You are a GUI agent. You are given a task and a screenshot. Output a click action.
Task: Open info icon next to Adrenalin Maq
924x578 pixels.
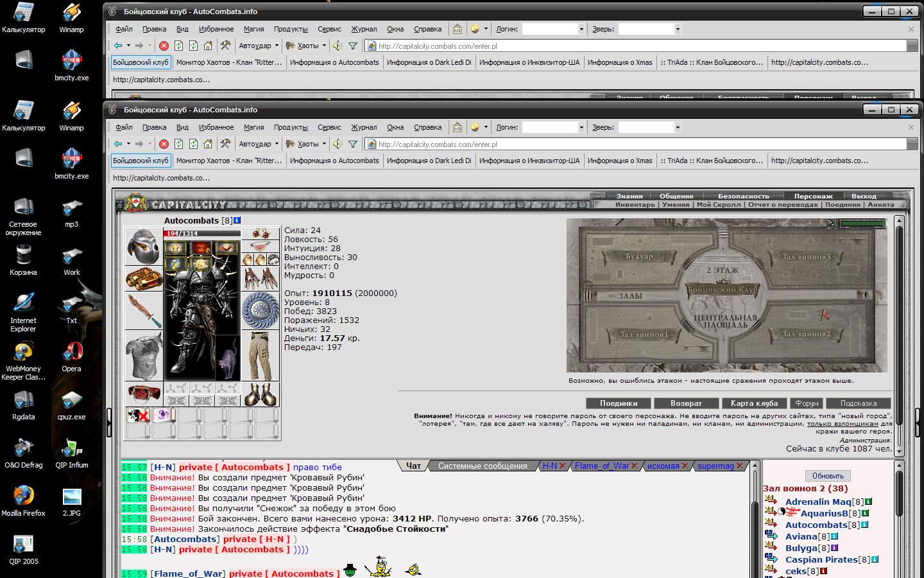point(868,502)
